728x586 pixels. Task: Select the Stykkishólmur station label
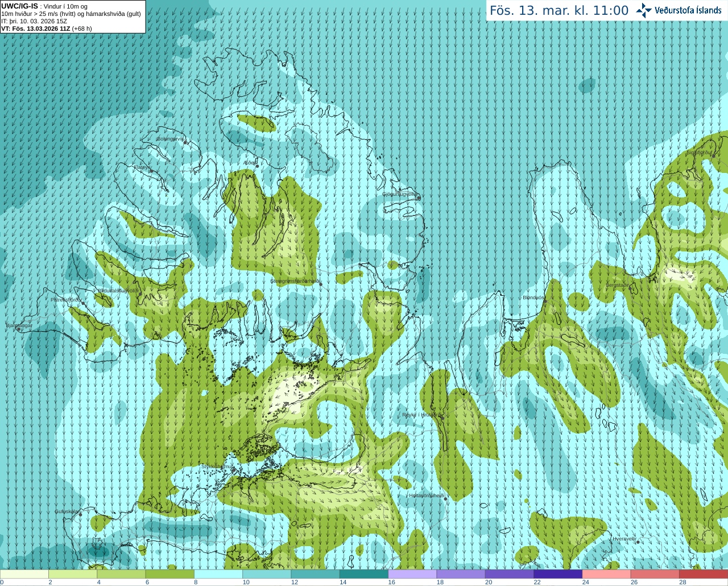[217, 467]
